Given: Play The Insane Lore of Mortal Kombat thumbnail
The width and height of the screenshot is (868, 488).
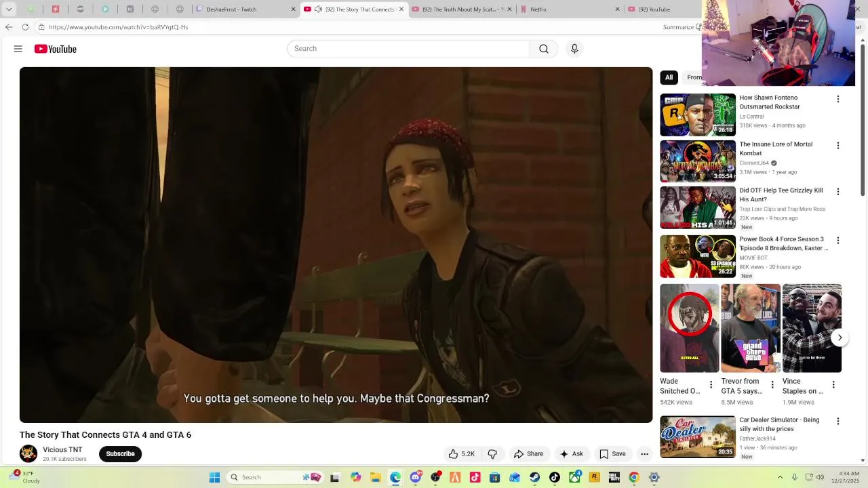Looking at the screenshot, I should [x=698, y=161].
